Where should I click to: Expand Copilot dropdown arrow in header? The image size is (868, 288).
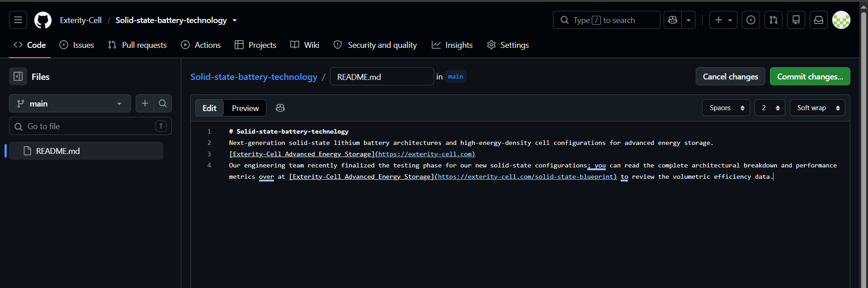[x=689, y=20]
